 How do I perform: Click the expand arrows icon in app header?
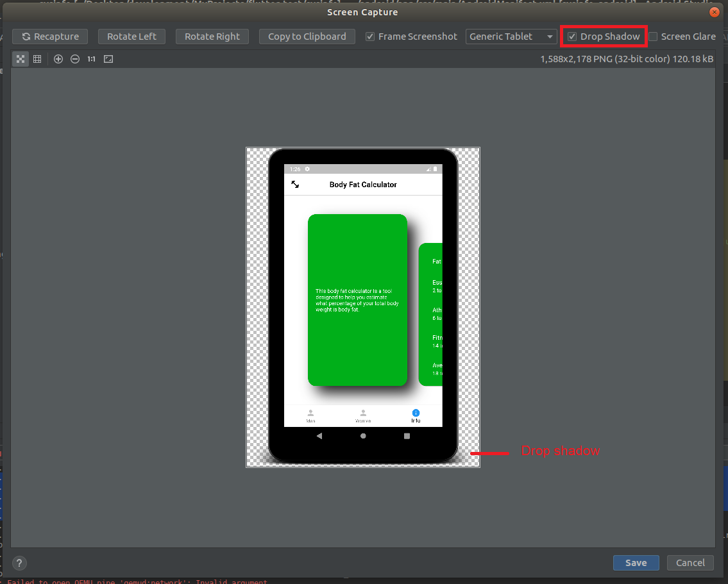coord(295,184)
